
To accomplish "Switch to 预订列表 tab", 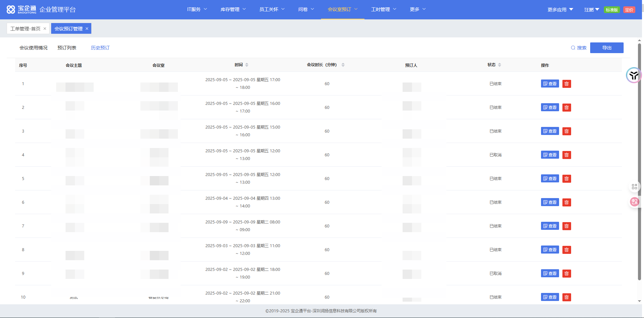I will pyautogui.click(x=67, y=48).
